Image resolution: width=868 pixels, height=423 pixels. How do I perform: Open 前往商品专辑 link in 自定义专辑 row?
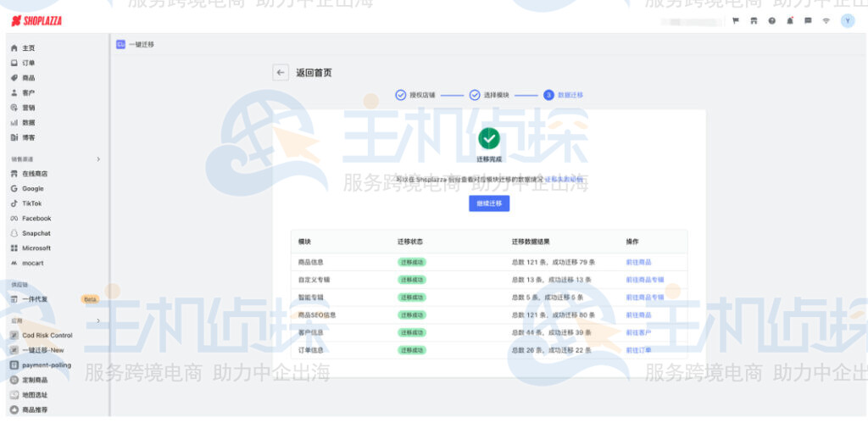[644, 280]
